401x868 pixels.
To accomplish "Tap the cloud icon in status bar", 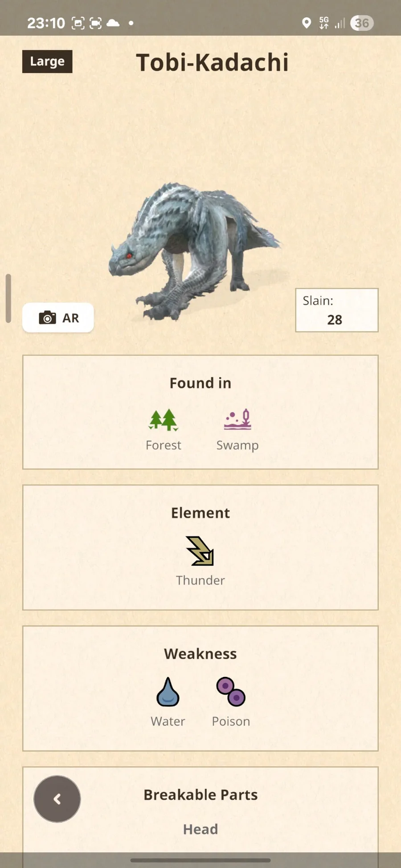I will coord(113,23).
